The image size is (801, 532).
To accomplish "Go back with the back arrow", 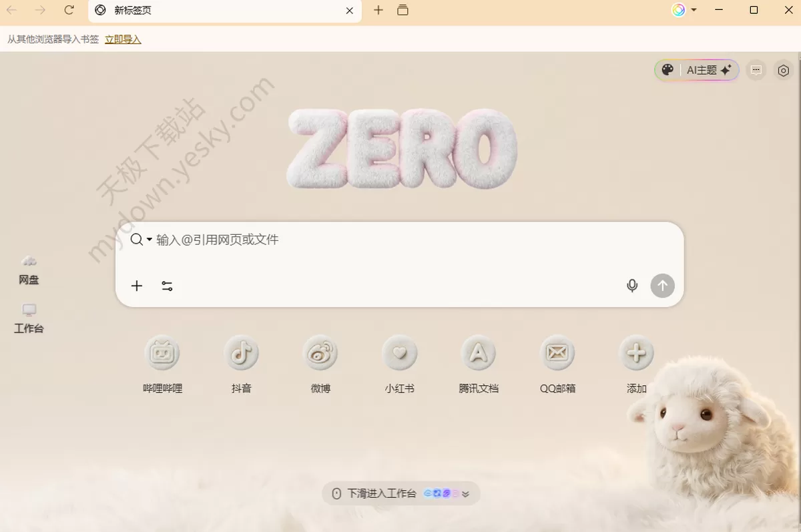I will tap(12, 10).
